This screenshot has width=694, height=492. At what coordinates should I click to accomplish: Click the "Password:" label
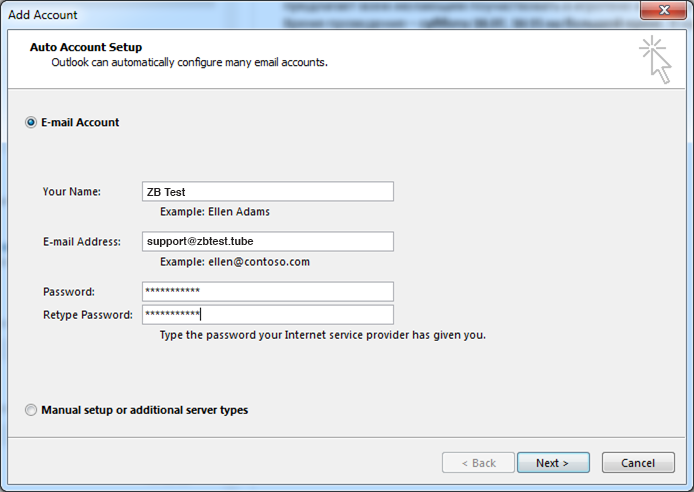click(69, 292)
